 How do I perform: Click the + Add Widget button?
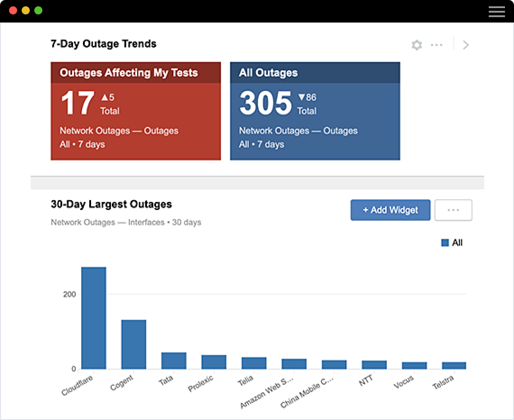390,210
